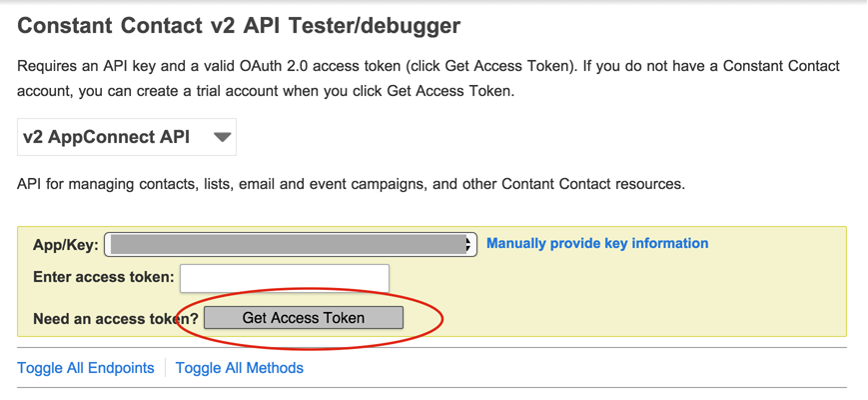Viewport: 868px width, 400px height.
Task: Click the horizontal rule below Toggle links
Action: pyautogui.click(x=432, y=387)
